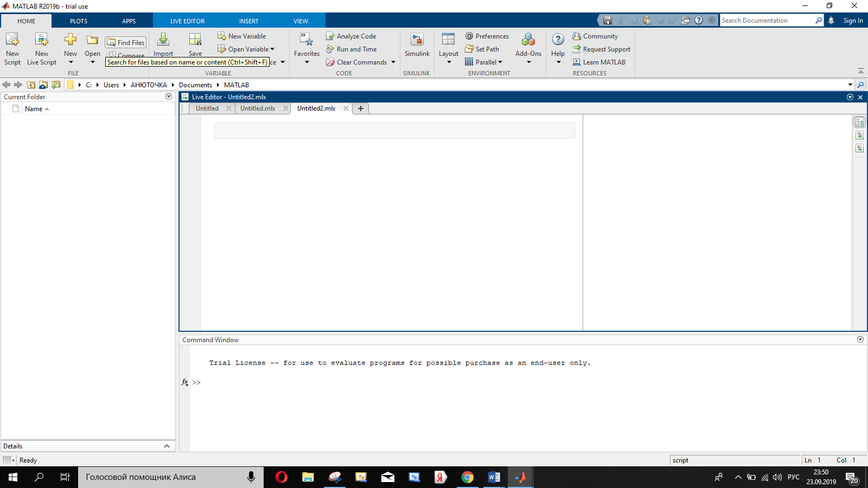Click Run and Time
Viewport: 868px width, 488px height.
click(351, 49)
